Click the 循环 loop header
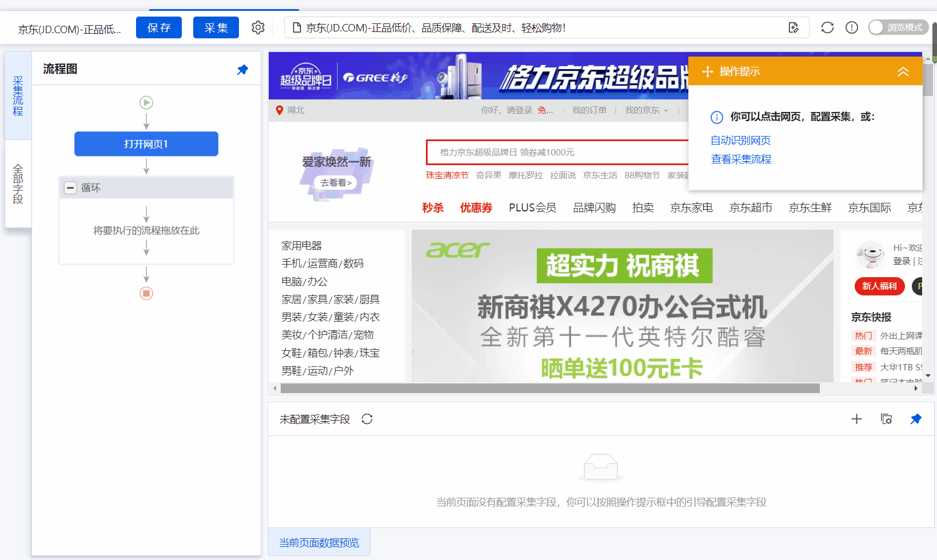The height and width of the screenshot is (560, 937). (146, 188)
